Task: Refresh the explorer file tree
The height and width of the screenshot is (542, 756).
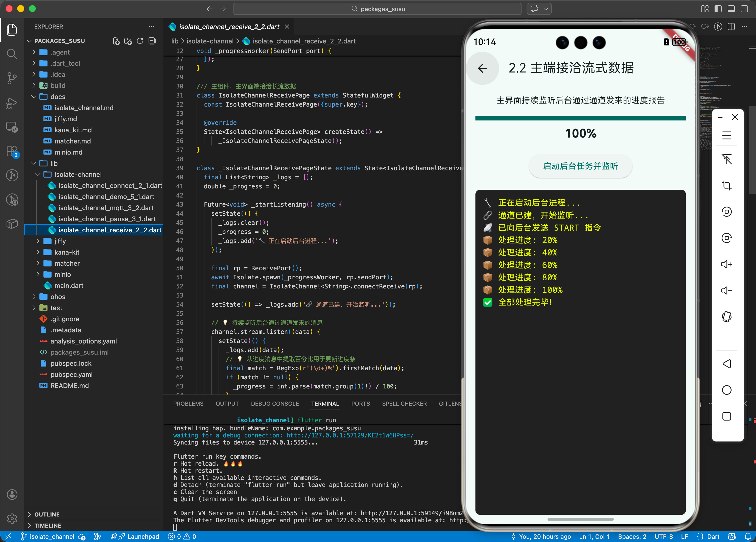Action: click(x=140, y=41)
